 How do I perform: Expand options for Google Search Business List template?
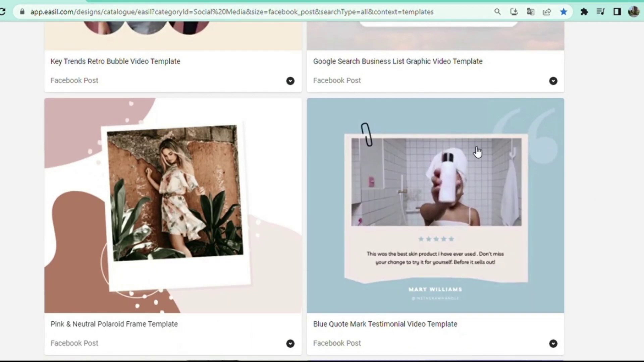pyautogui.click(x=553, y=81)
